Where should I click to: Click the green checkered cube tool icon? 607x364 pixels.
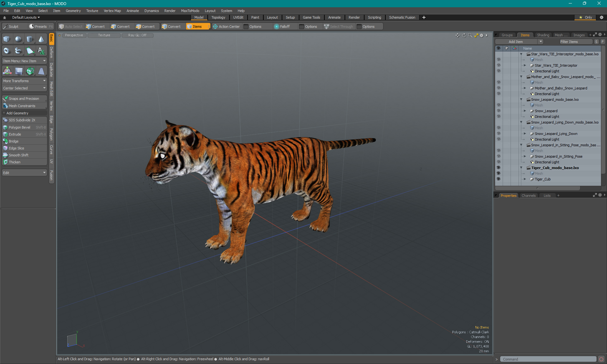pos(30,71)
